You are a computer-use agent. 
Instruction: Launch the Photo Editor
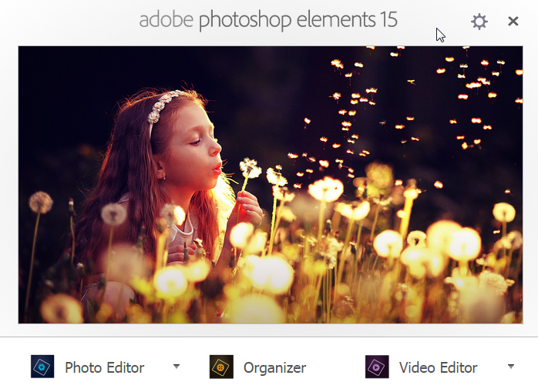pyautogui.click(x=104, y=367)
